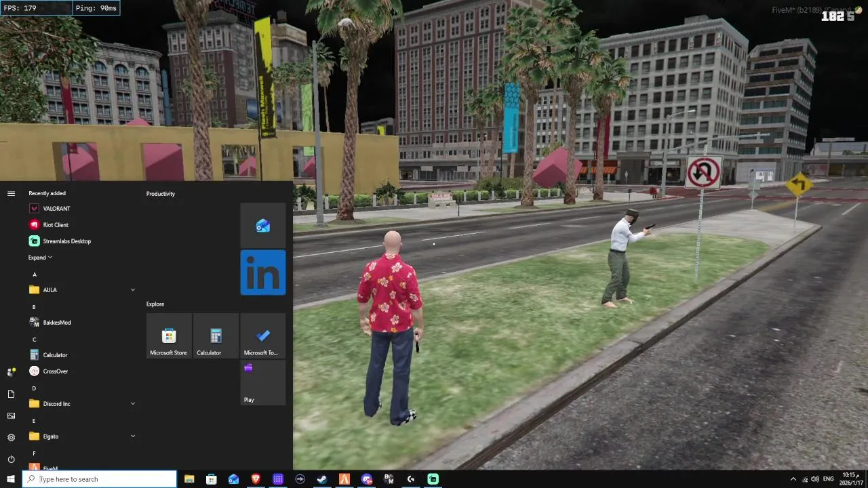
Task: Open Settings gear in Start sidebar
Action: [11, 437]
